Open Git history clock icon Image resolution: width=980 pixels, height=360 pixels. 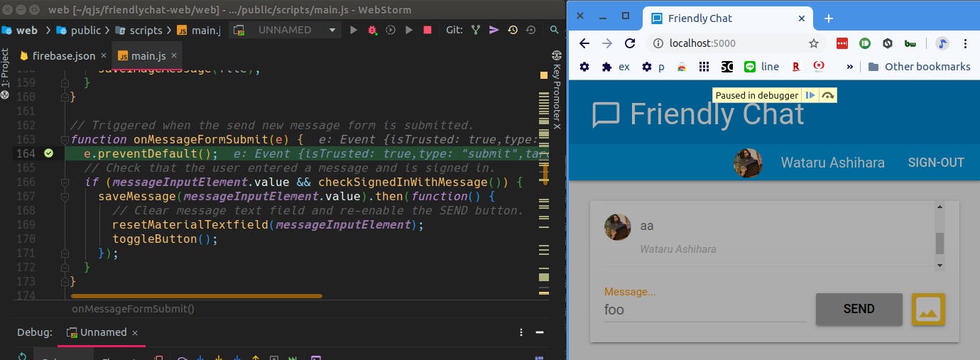coord(513,30)
